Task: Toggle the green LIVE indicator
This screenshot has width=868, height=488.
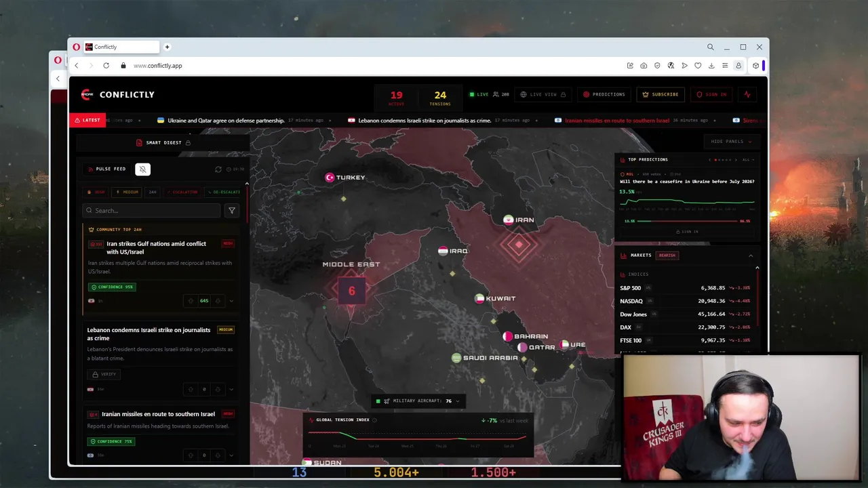Action: point(479,95)
